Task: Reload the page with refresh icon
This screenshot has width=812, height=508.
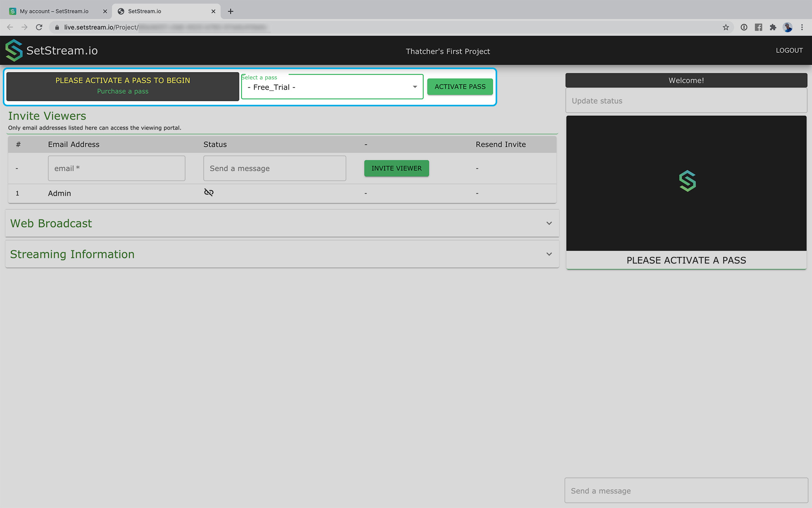Action: point(39,27)
